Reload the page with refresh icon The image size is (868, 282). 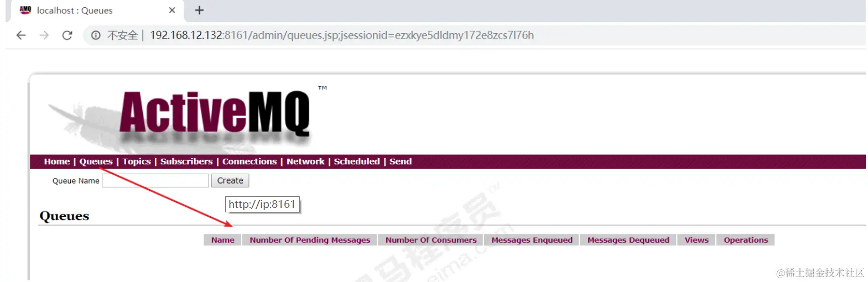[x=67, y=35]
